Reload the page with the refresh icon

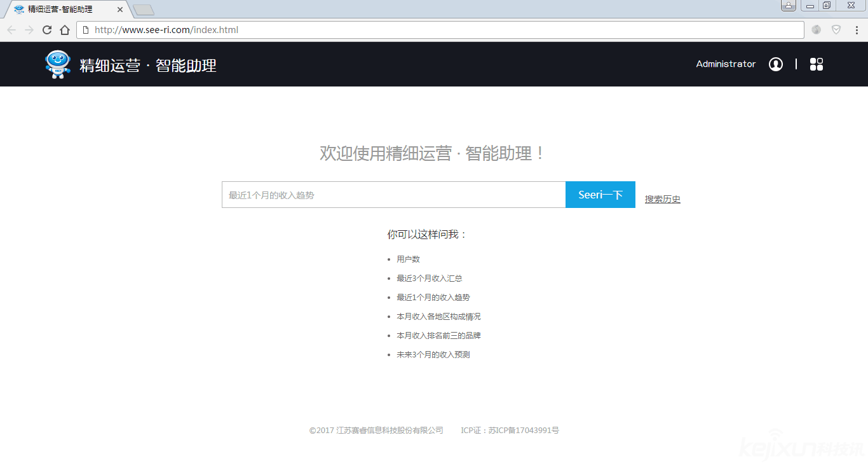pyautogui.click(x=47, y=30)
